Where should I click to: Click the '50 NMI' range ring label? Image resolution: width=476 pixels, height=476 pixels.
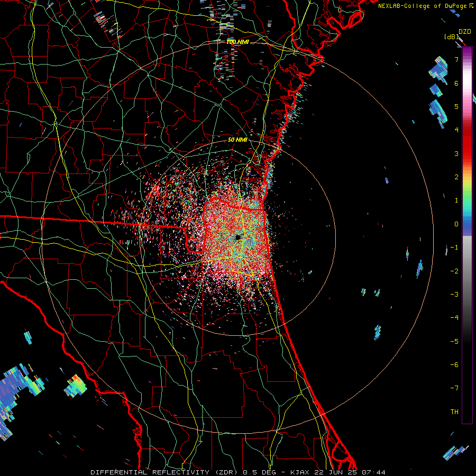point(237,140)
